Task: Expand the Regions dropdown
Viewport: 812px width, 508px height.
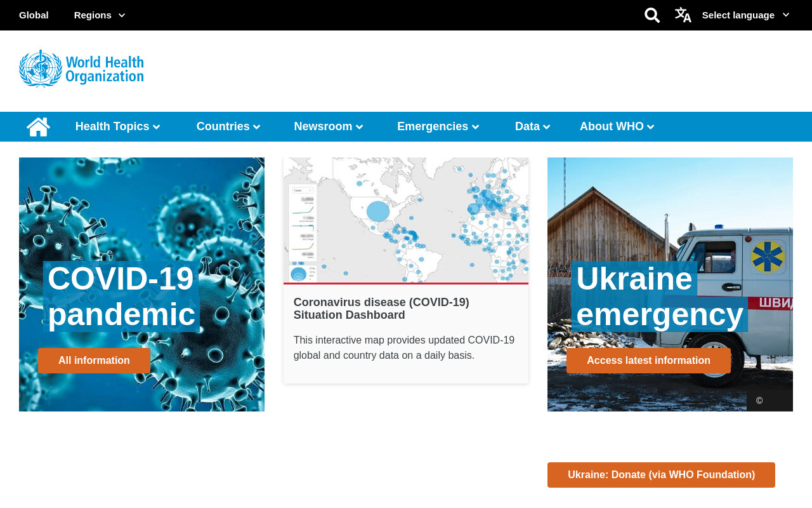Action: 100,15
